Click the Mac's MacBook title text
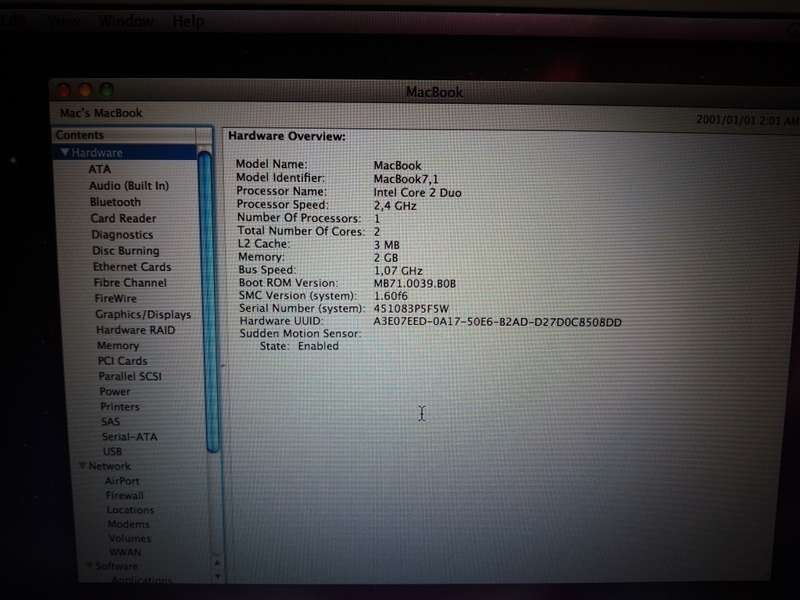800x600 pixels. tap(101, 113)
